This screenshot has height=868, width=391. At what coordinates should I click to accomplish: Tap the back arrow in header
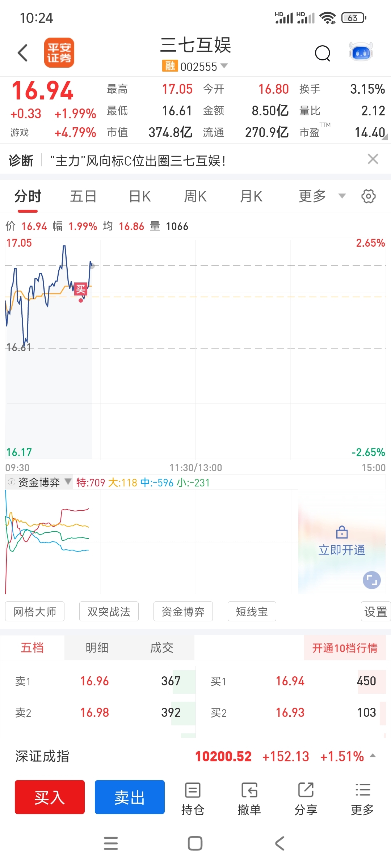pos(23,53)
